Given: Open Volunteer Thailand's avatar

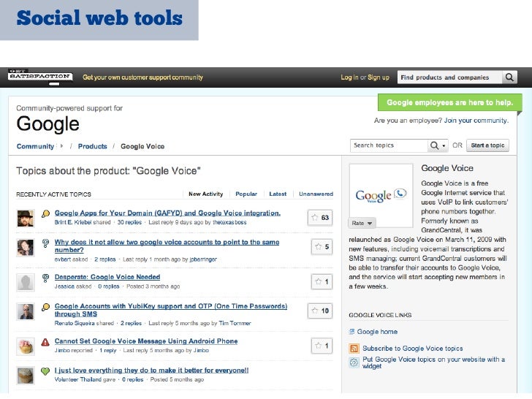Looking at the screenshot, I should click(26, 376).
